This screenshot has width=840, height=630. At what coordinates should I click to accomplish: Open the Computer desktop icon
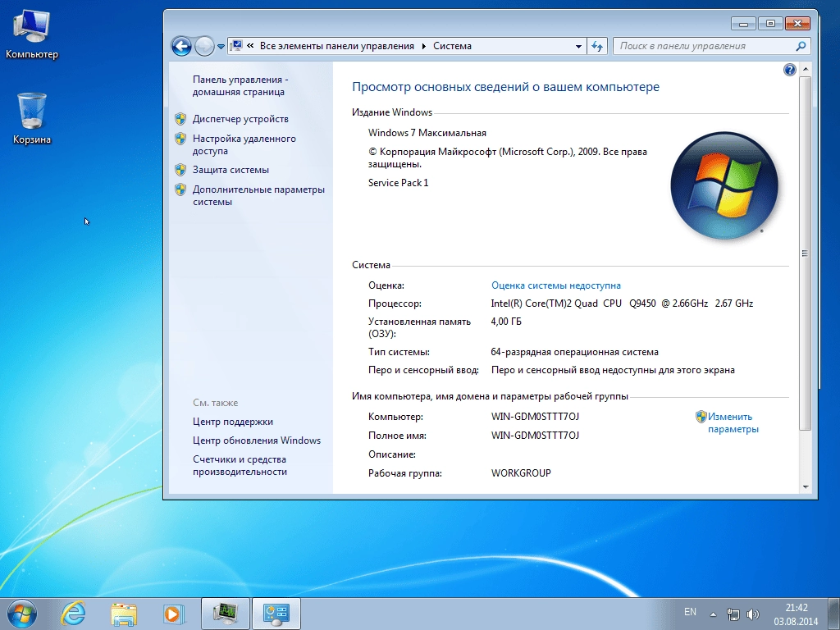32,34
